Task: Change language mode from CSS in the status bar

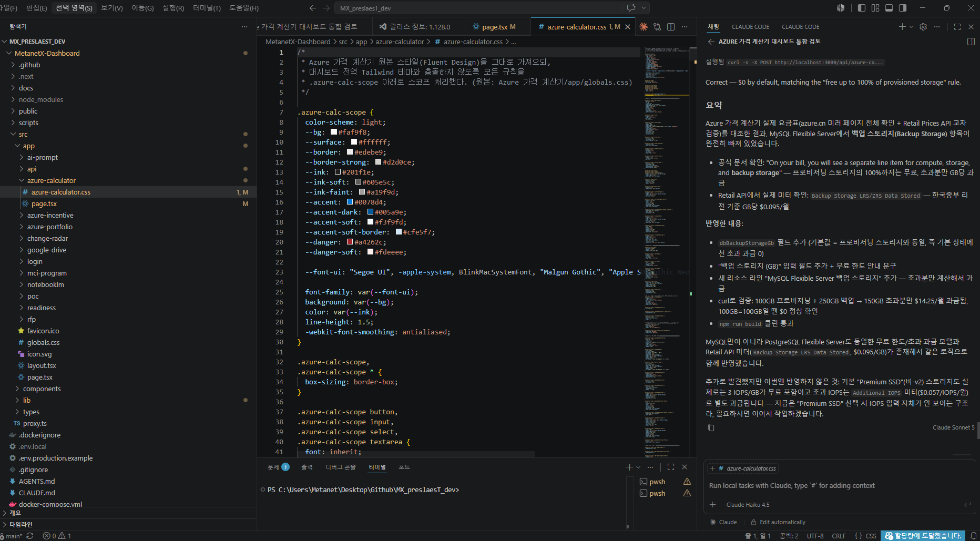Action: (871, 536)
